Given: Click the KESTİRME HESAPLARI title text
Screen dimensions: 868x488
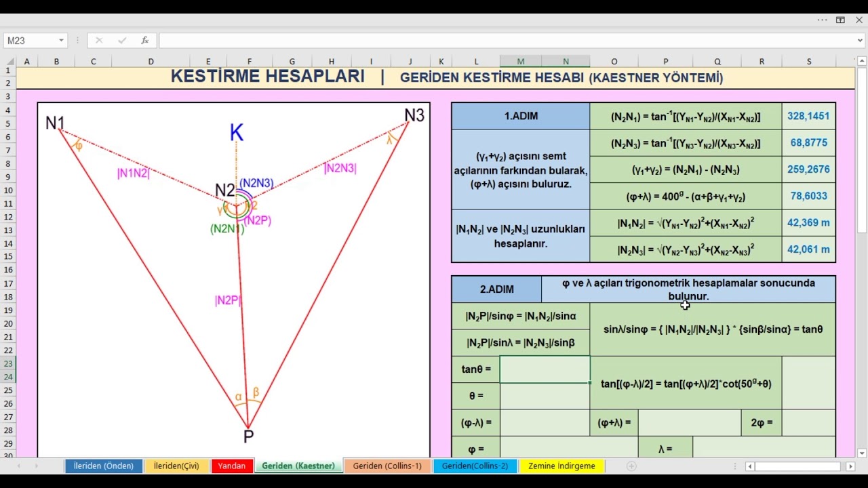Looking at the screenshot, I should pyautogui.click(x=268, y=77).
